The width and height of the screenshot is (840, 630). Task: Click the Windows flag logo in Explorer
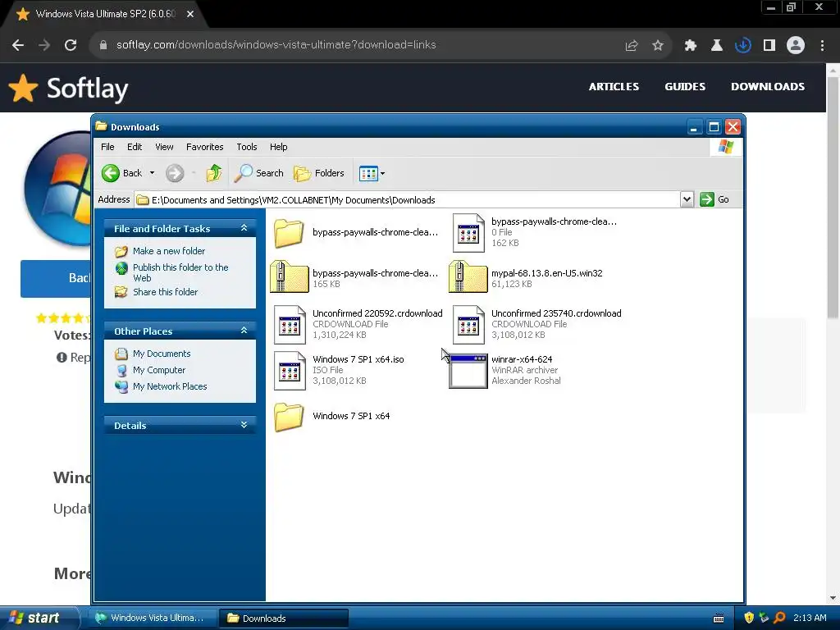pyautogui.click(x=726, y=147)
